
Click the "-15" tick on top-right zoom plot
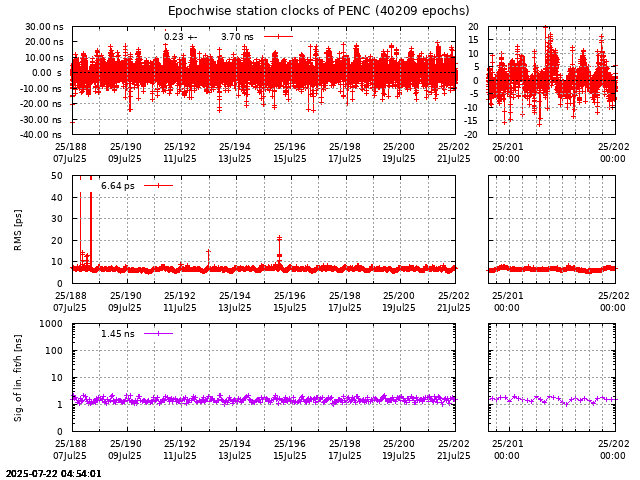471,121
